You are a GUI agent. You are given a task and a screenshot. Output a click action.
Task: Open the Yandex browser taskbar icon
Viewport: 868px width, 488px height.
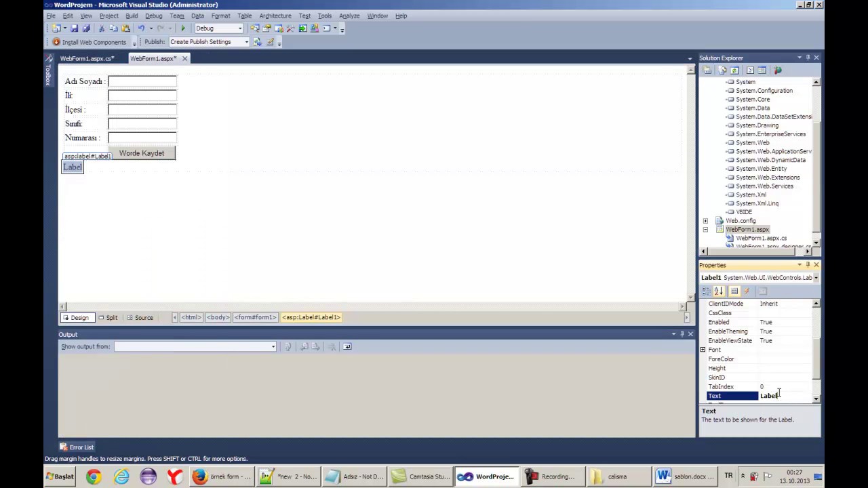coord(175,476)
